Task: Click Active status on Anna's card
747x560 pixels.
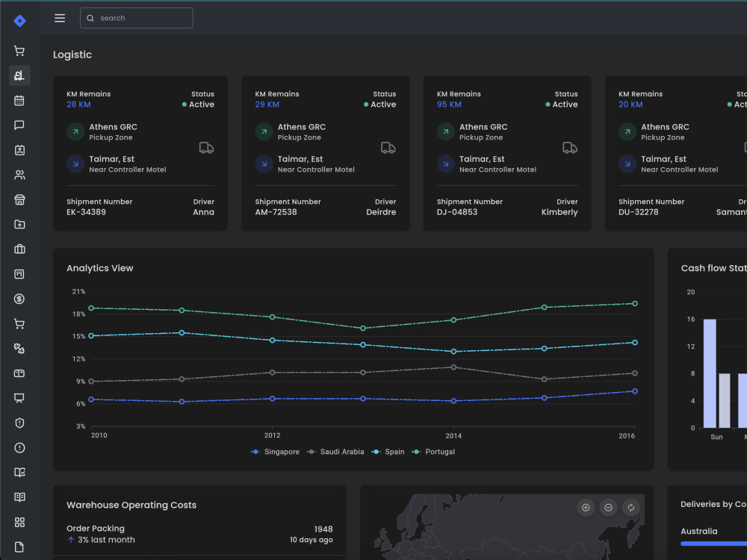Action: [x=198, y=105]
